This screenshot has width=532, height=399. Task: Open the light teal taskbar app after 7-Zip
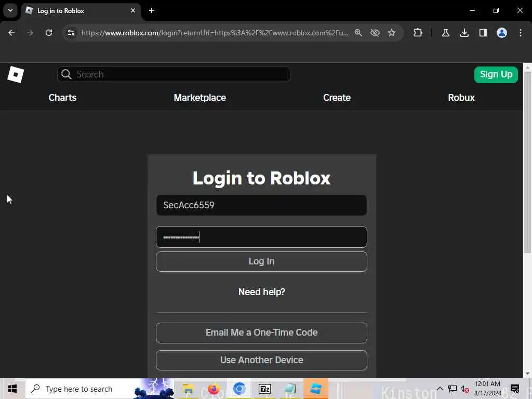point(290,389)
